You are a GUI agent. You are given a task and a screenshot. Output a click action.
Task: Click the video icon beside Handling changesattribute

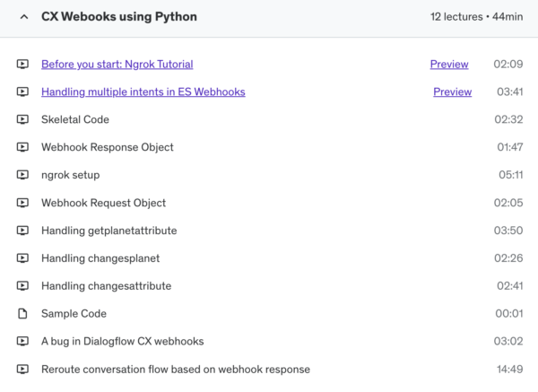22,285
